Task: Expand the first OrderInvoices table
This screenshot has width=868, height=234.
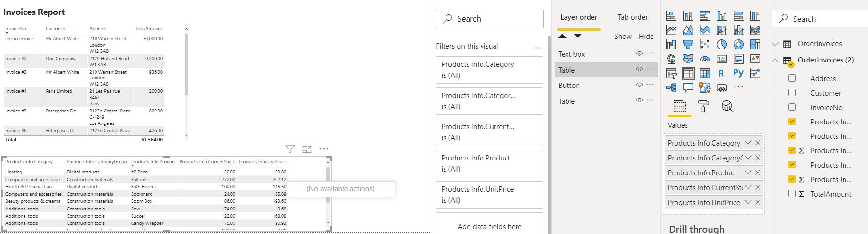Action: pos(775,44)
